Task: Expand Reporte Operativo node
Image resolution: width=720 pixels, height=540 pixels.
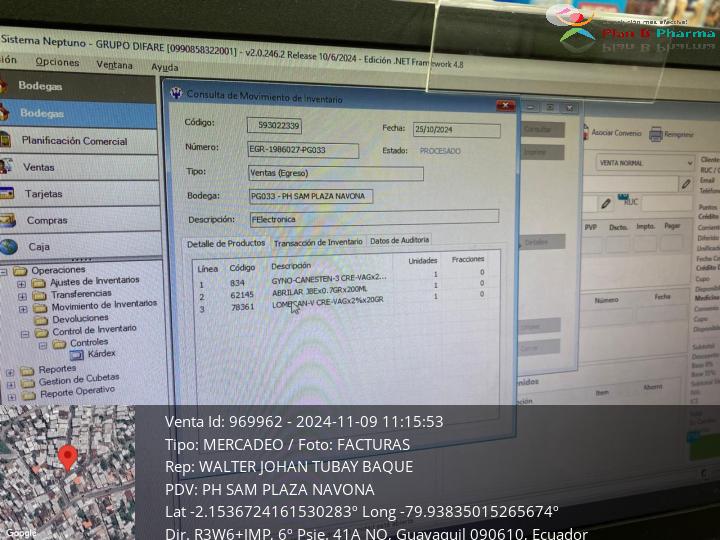Action: click(12, 397)
